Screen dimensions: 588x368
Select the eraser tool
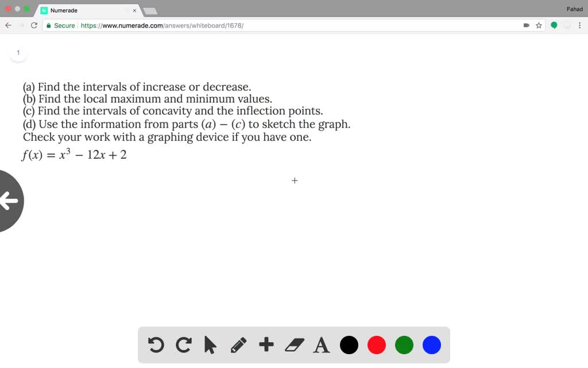click(293, 345)
